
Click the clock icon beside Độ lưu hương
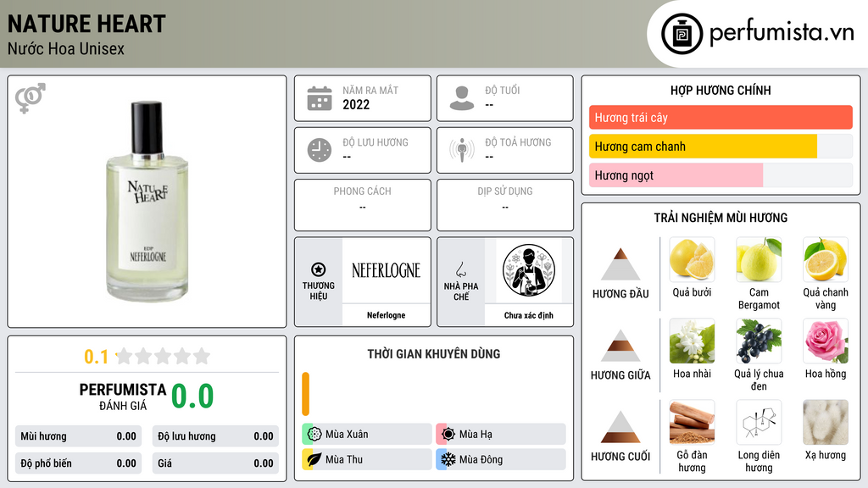pyautogui.click(x=320, y=150)
